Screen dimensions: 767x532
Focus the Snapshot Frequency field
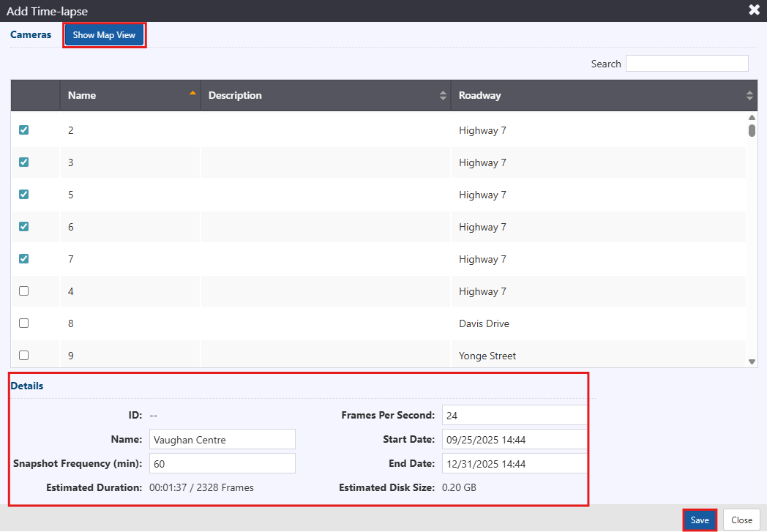[222, 463]
